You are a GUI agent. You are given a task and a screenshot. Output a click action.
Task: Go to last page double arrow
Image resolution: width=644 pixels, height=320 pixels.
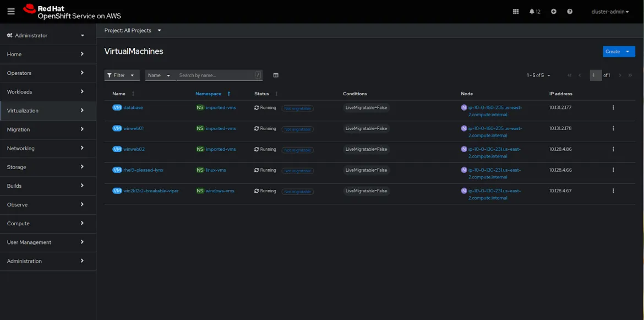(630, 75)
